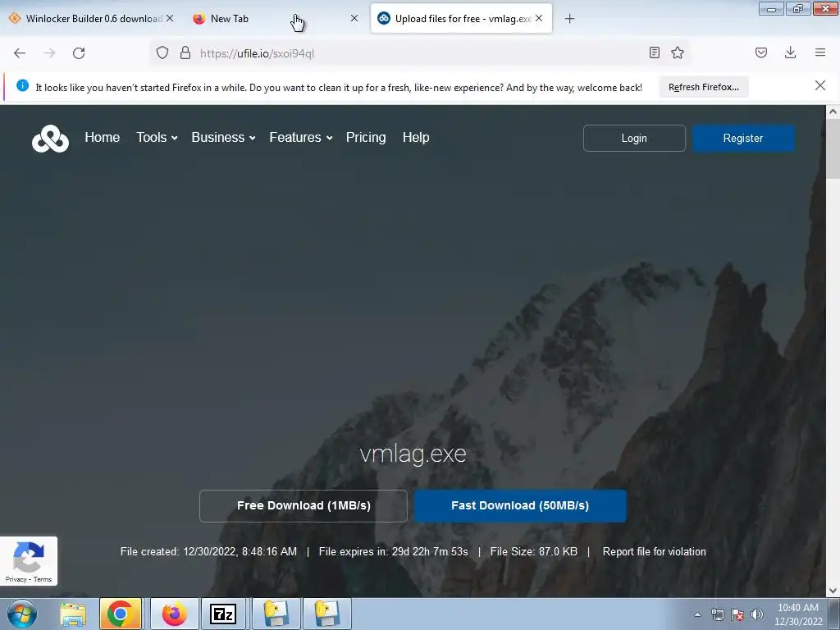Close the Winlocker Builder tab
This screenshot has height=630, width=840.
click(x=170, y=18)
